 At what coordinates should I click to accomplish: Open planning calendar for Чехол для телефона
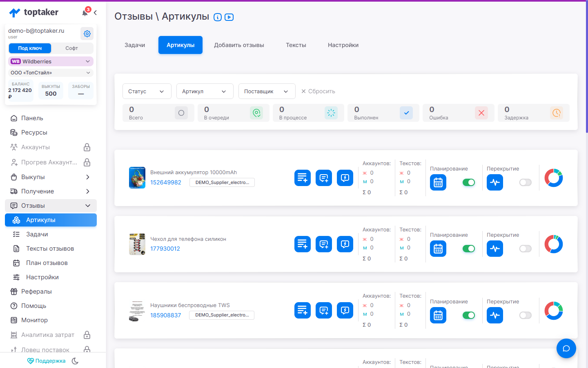pyautogui.click(x=438, y=249)
